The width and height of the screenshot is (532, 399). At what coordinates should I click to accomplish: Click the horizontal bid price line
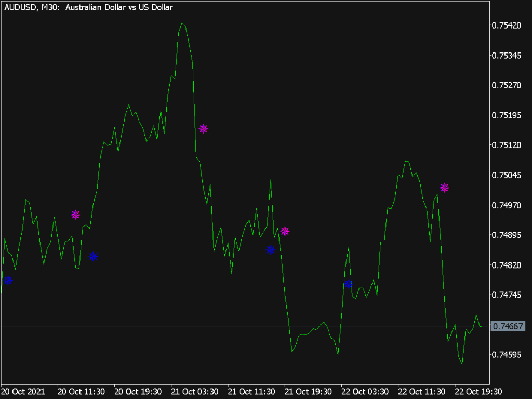208,327
